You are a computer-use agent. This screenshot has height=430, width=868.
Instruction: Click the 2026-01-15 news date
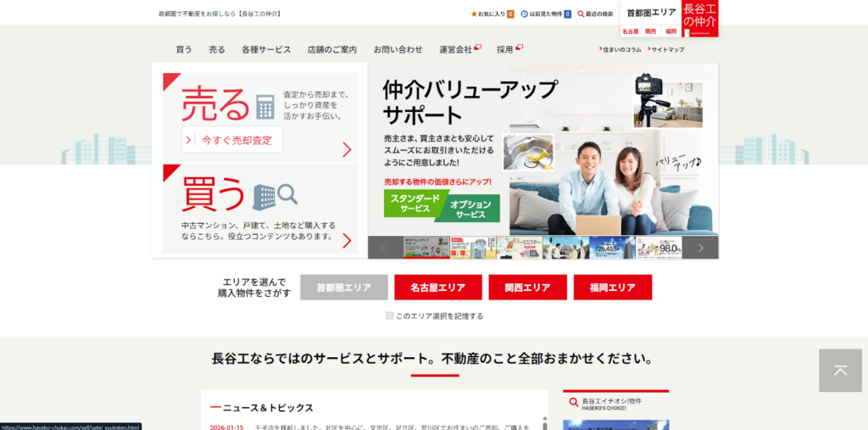(x=226, y=427)
